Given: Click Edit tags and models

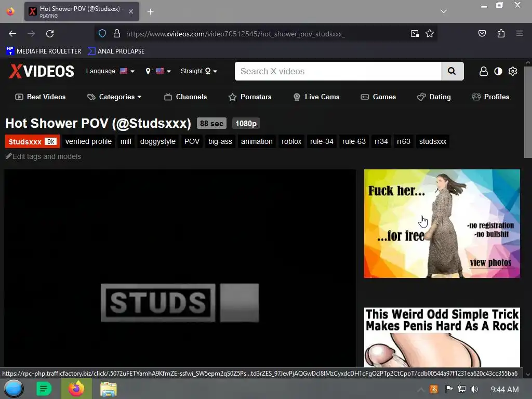Looking at the screenshot, I should click(x=43, y=156).
